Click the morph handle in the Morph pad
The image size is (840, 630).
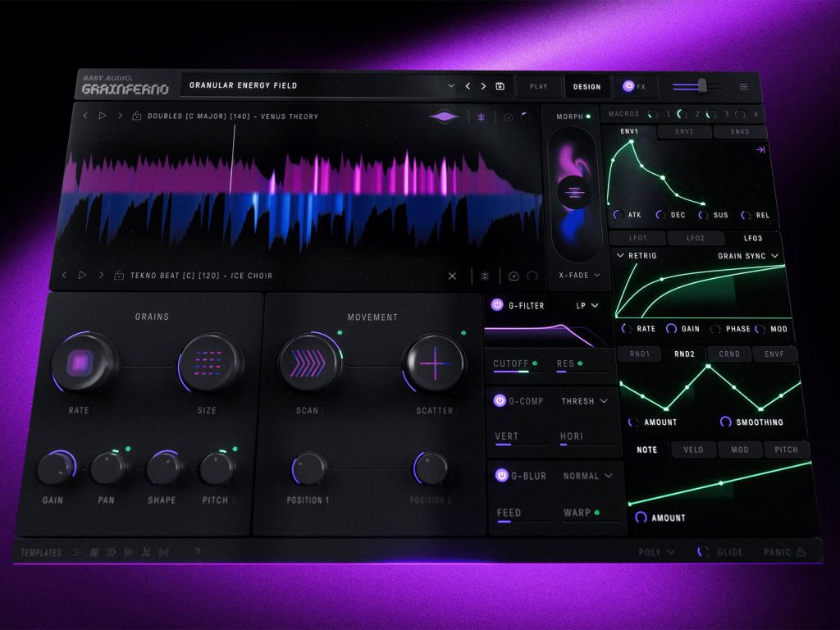pyautogui.click(x=573, y=192)
